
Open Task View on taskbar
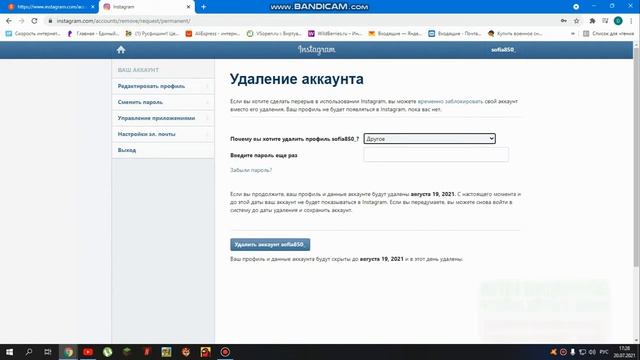click(x=48, y=352)
